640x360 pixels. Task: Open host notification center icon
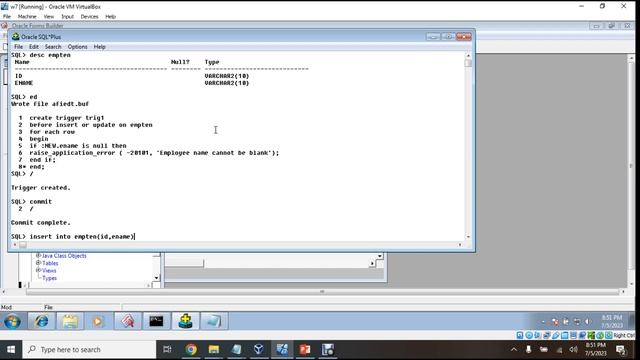621,350
